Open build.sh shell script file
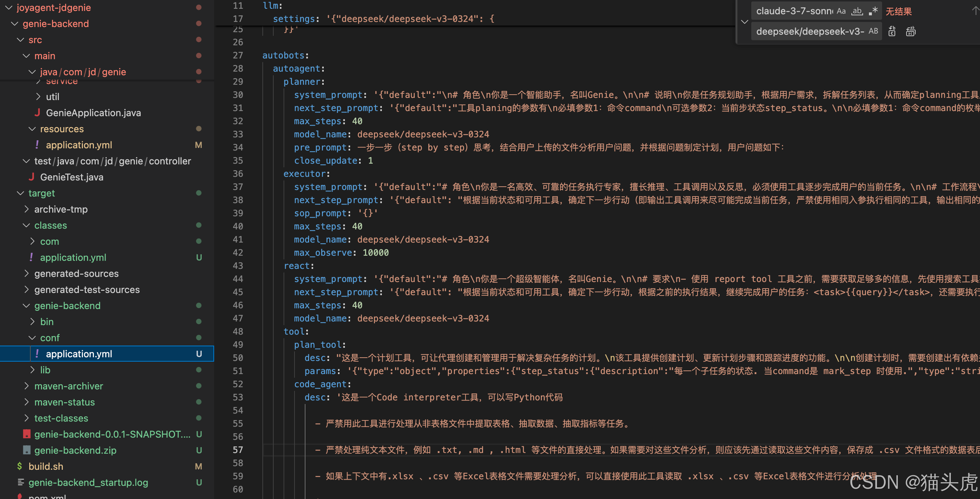 click(x=46, y=466)
